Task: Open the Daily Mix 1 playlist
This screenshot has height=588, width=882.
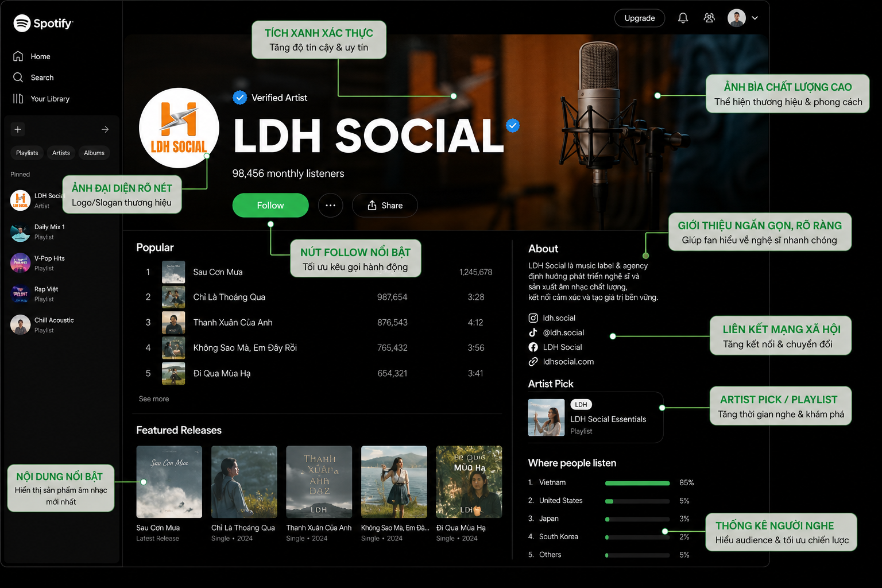Action: click(37, 232)
